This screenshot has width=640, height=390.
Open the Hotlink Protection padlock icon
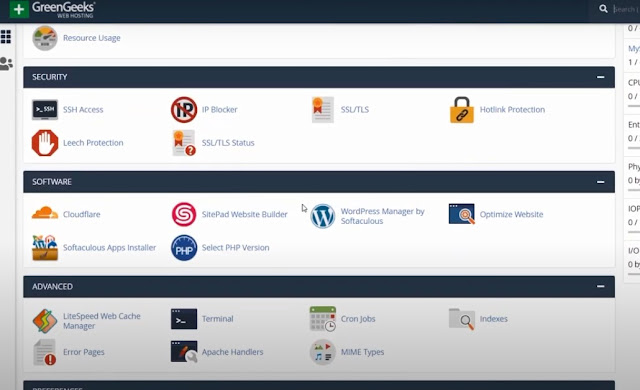click(x=462, y=110)
